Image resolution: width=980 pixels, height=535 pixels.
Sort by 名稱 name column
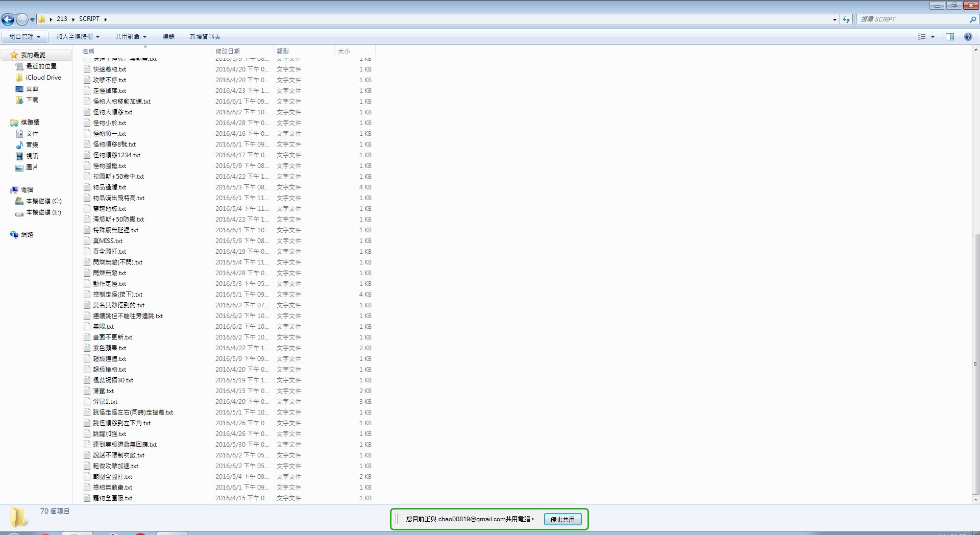click(146, 51)
